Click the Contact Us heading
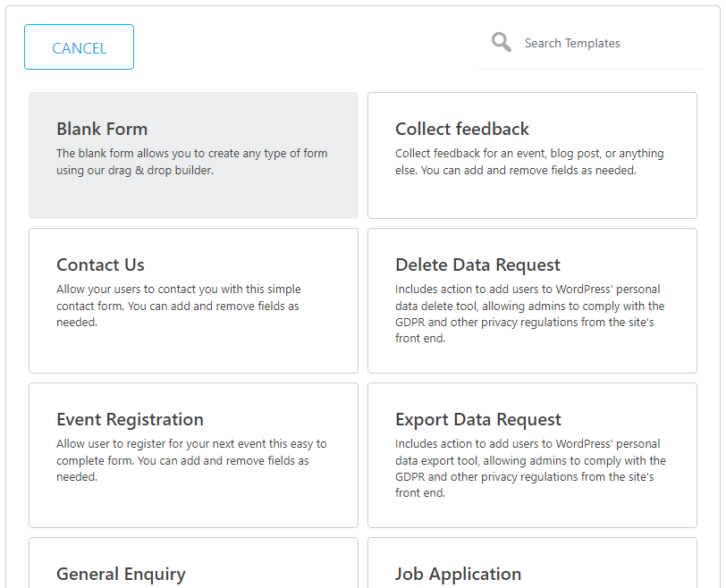This screenshot has width=726, height=588. point(100,265)
